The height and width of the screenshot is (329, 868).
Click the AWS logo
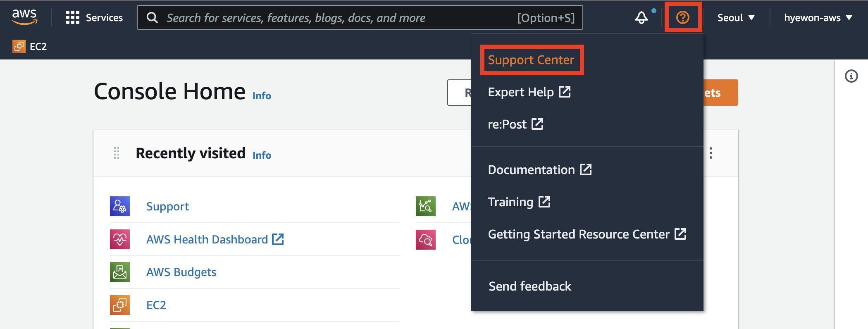coord(24,17)
